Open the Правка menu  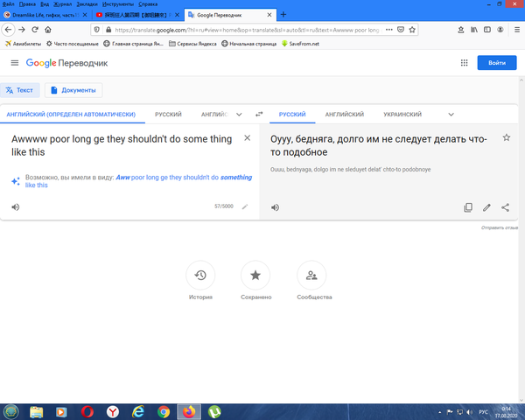(27, 4)
